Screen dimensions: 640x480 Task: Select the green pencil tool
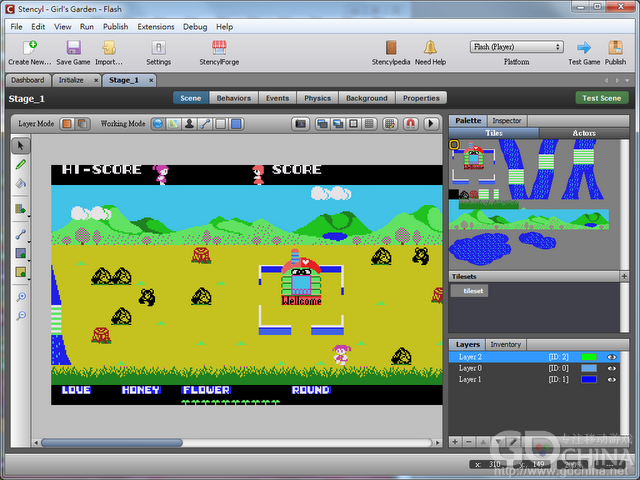[x=20, y=164]
